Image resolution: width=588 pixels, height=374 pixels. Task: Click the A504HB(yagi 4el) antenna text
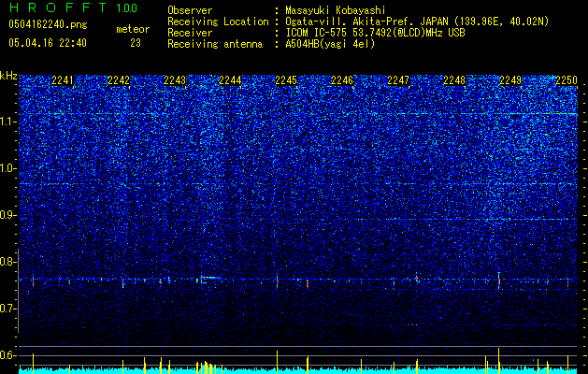[330, 44]
